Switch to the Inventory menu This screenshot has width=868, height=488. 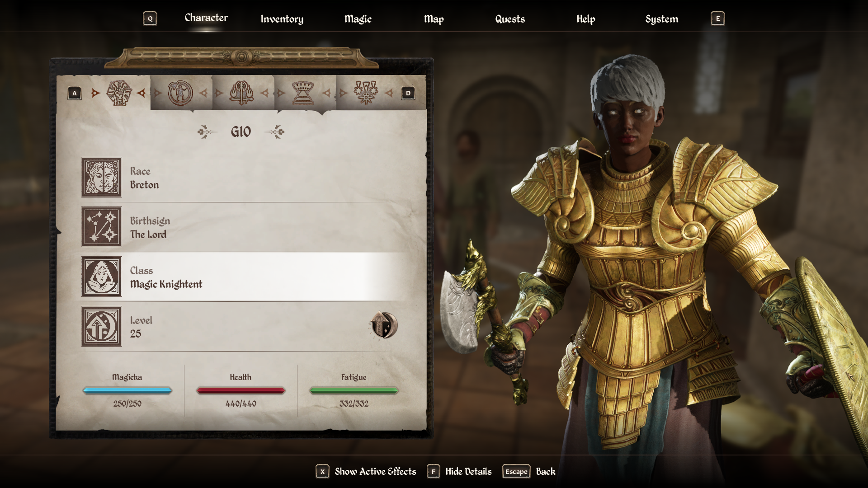[282, 19]
